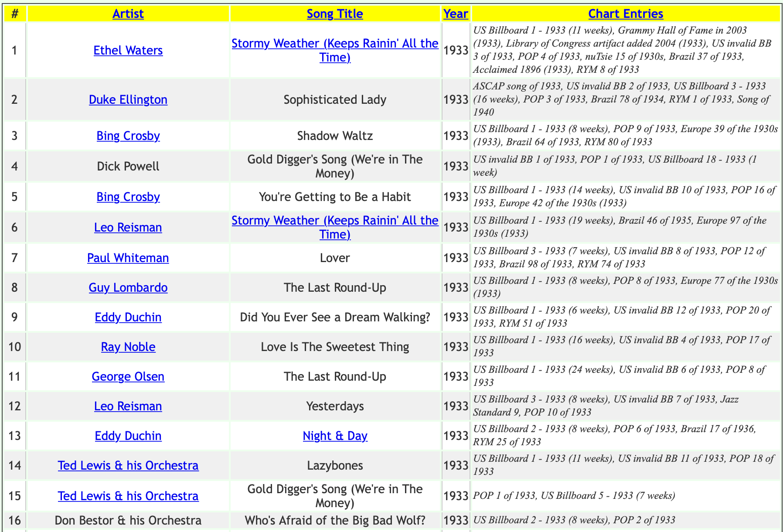
Task: Select You're Getting to Be a Habit title
Action: coord(335,197)
